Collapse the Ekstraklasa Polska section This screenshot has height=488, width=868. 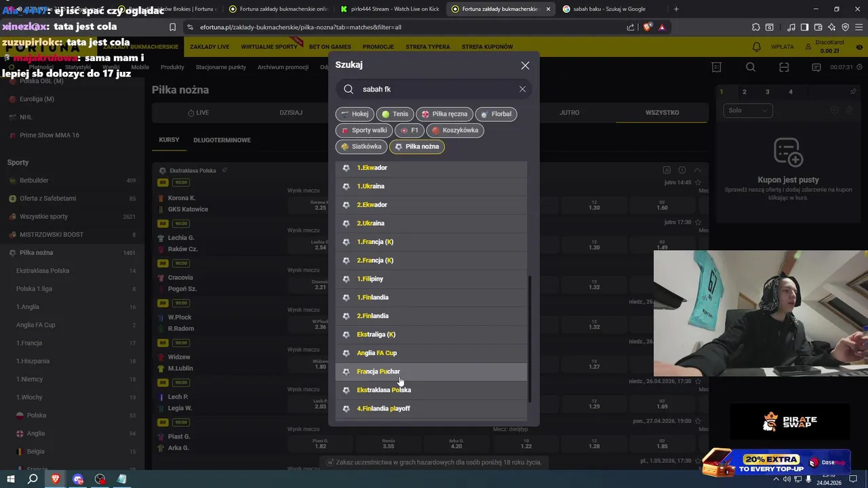pyautogui.click(x=697, y=170)
